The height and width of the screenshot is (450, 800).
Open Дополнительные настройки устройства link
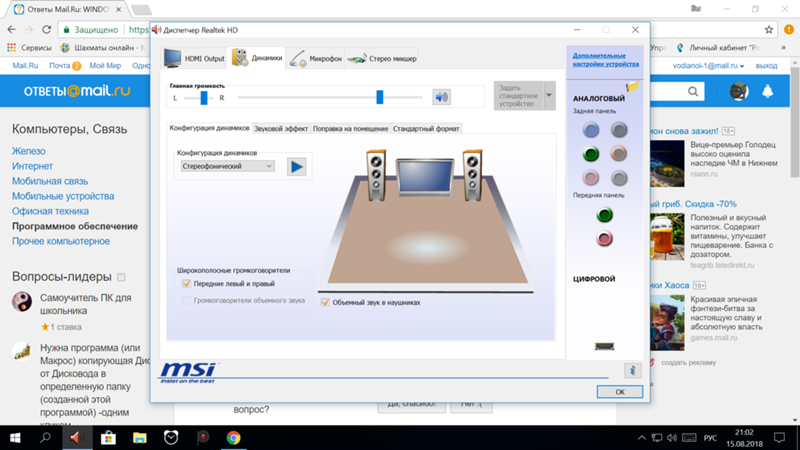pos(605,60)
